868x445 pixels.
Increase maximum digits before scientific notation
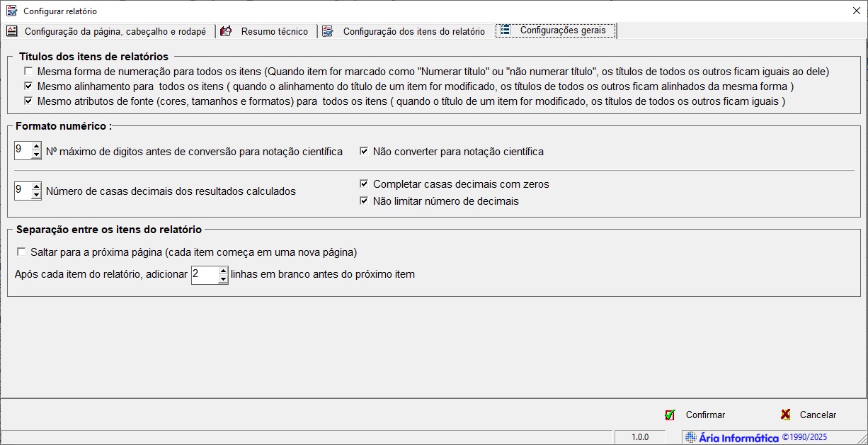click(36, 147)
